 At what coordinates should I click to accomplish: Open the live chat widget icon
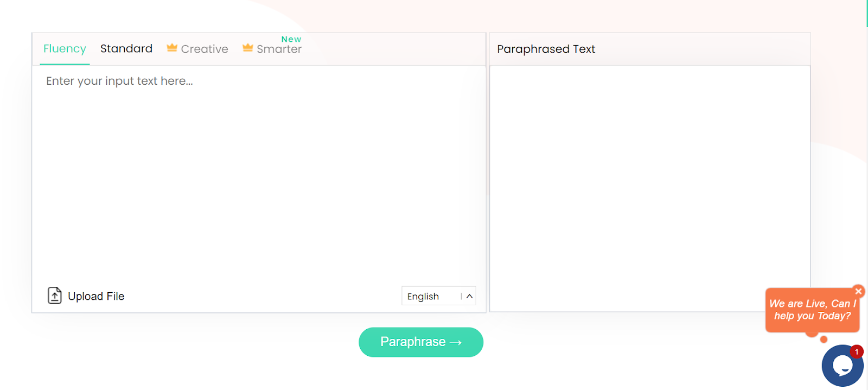843,366
